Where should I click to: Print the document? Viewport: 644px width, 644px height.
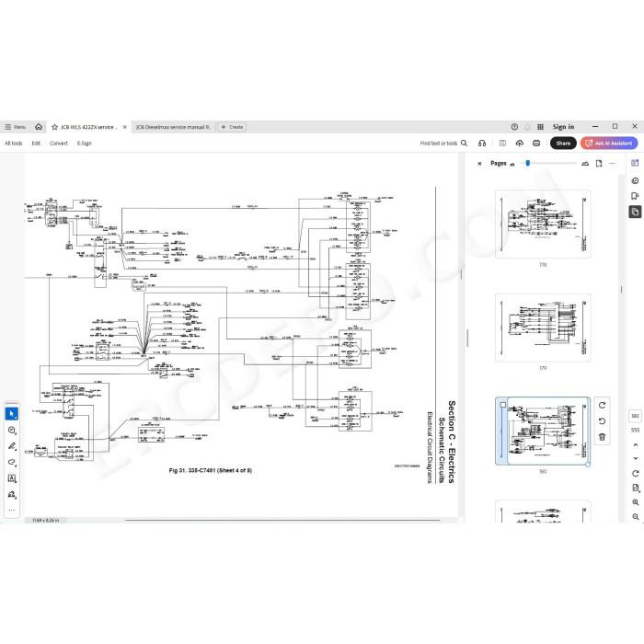(536, 143)
